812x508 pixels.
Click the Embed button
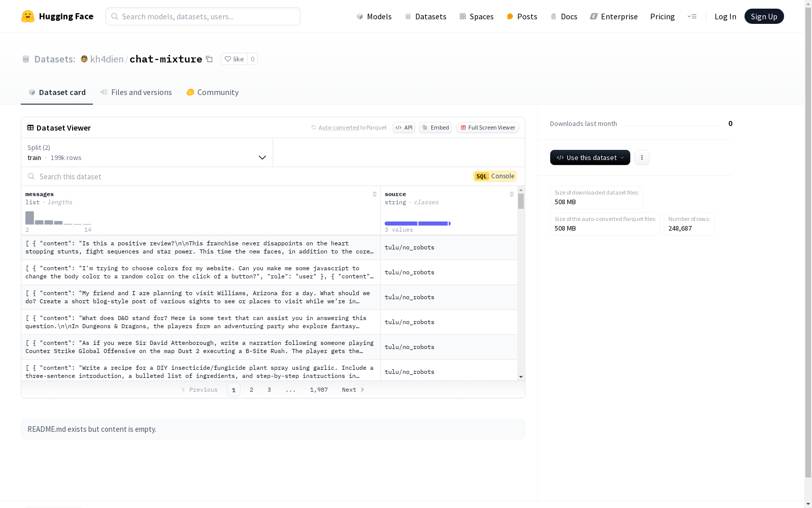tap(435, 128)
